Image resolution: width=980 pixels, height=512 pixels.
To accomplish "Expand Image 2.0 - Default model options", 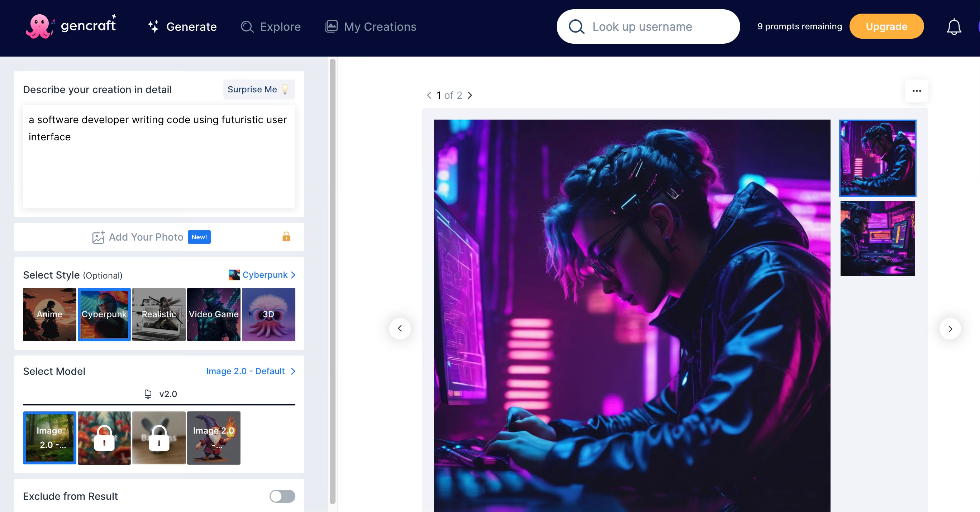I will coord(251,371).
